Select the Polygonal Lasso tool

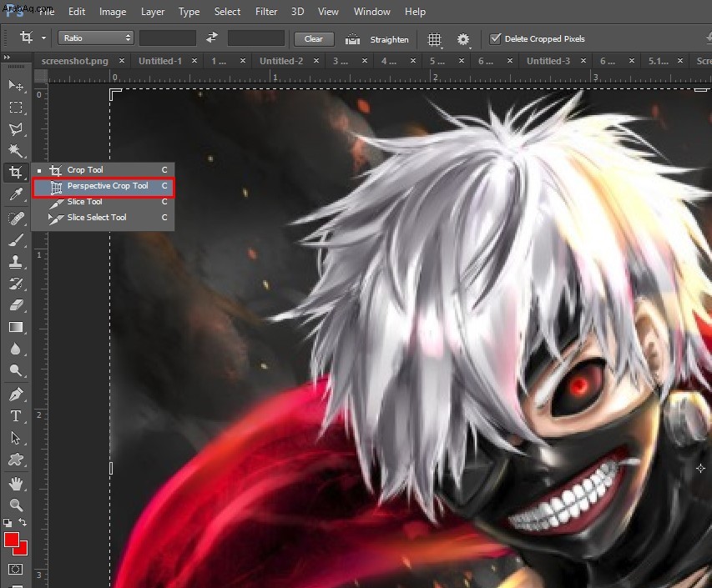(16, 128)
